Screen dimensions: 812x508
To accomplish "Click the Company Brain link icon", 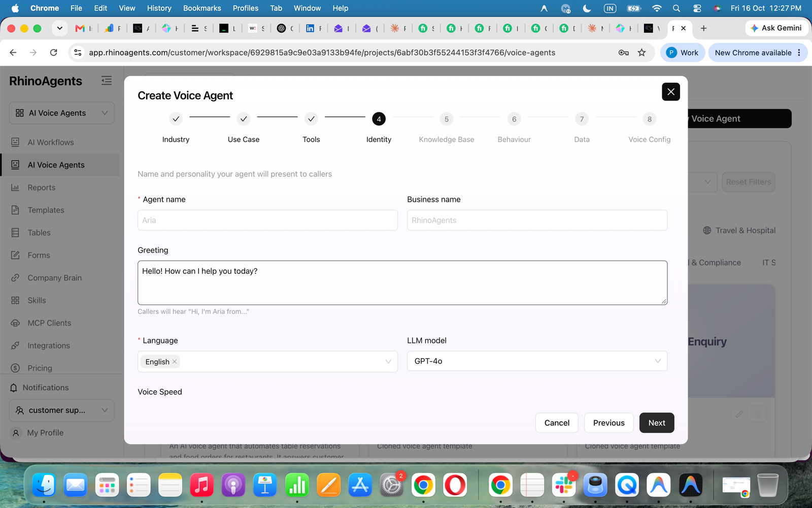I will tap(15, 278).
